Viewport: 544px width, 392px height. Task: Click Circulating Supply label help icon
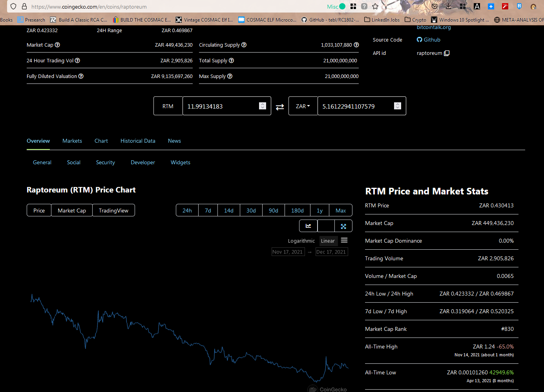pos(244,45)
